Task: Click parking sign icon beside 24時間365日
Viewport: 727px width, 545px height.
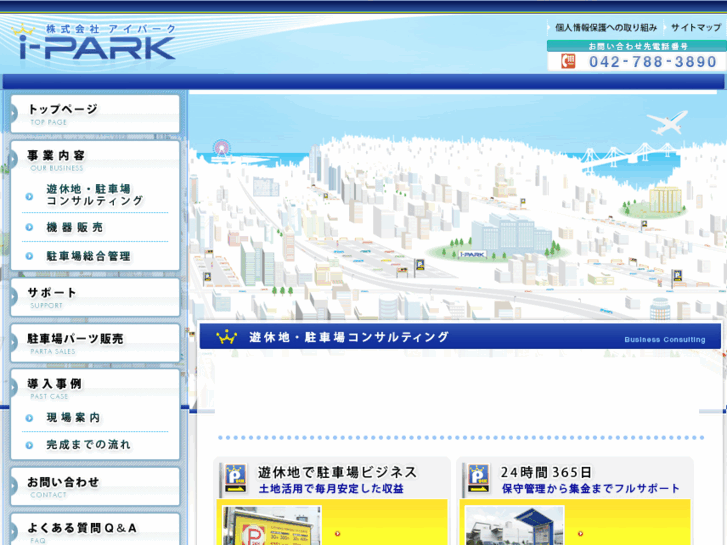Action: pos(478,478)
